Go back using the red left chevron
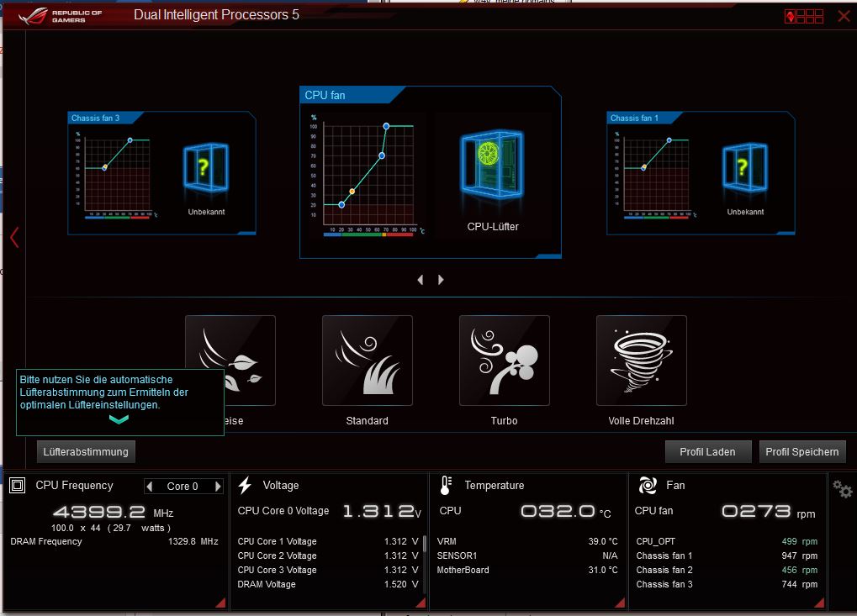 click(x=14, y=238)
